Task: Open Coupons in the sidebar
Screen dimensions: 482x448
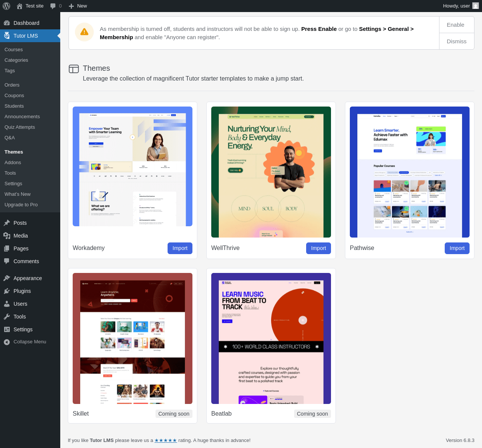Action: (x=14, y=96)
